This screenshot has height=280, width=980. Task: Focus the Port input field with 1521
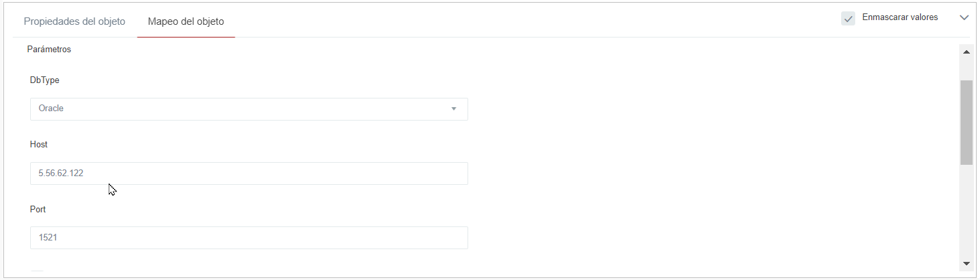pyautogui.click(x=249, y=238)
